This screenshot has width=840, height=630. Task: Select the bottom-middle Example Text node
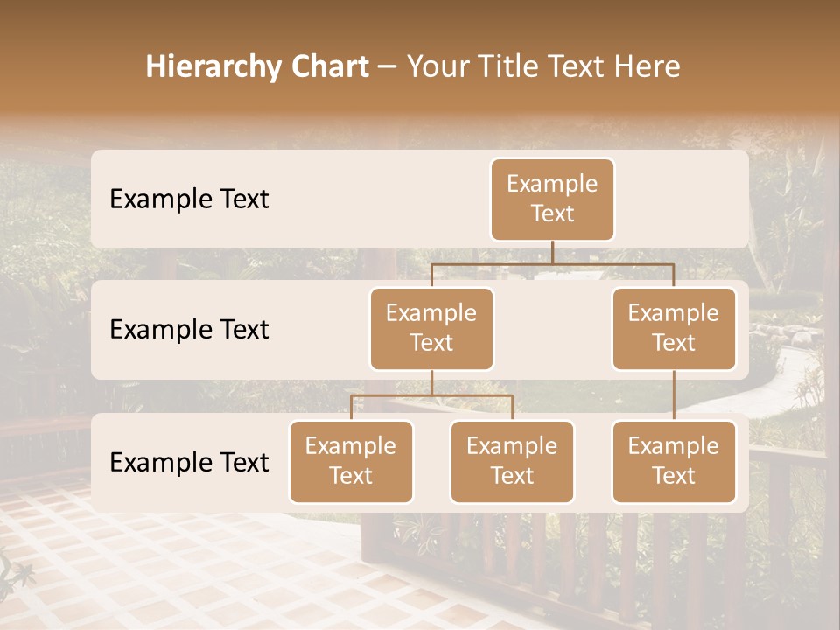512,462
